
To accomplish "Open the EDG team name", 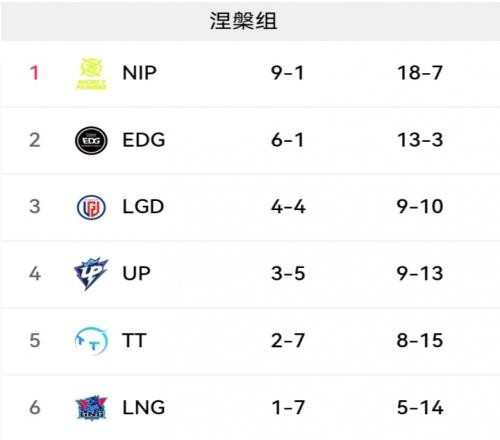I will [144, 140].
